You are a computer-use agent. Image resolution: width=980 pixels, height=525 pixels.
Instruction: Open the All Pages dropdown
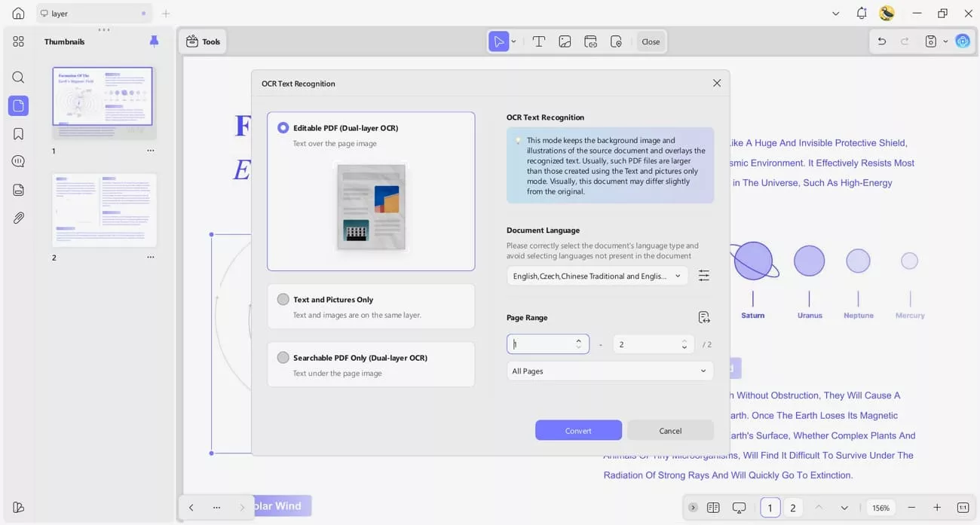point(610,371)
